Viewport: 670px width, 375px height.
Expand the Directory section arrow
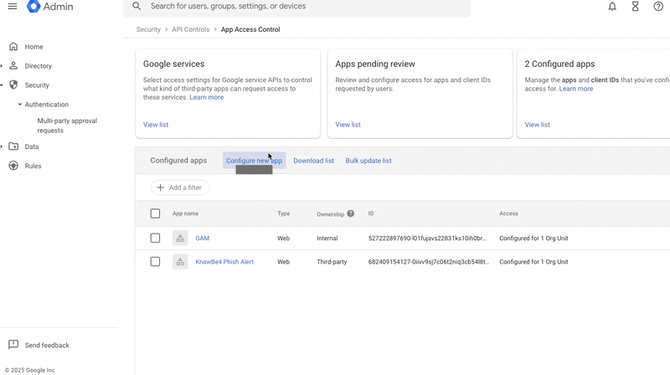click(x=1, y=66)
